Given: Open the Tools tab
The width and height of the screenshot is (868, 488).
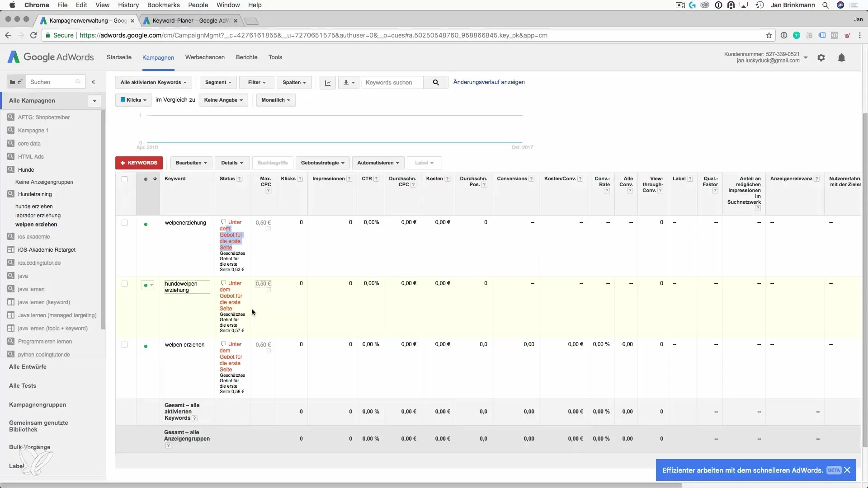Looking at the screenshot, I should [275, 57].
